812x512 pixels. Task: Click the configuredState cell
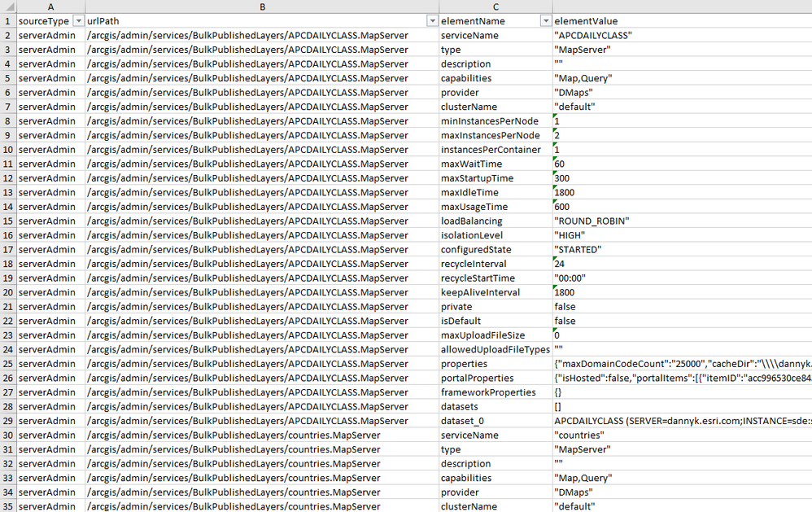(x=495, y=250)
